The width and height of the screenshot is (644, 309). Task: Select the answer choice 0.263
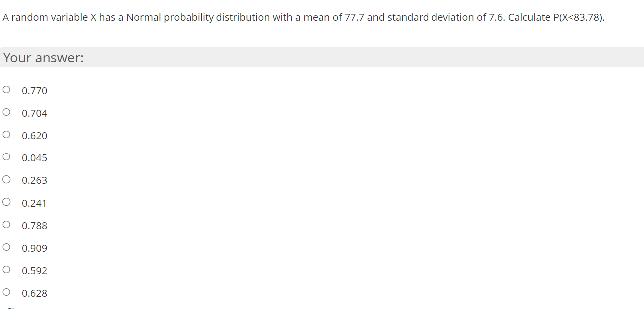click(x=6, y=178)
